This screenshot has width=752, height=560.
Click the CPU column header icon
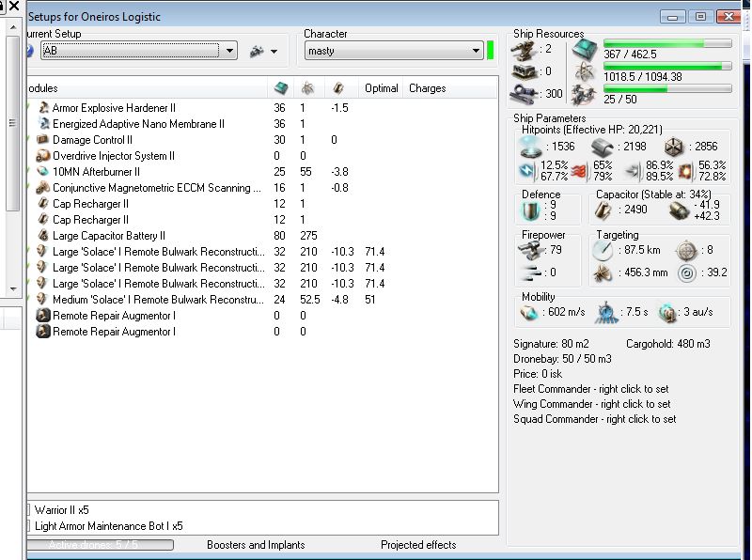pyautogui.click(x=280, y=88)
